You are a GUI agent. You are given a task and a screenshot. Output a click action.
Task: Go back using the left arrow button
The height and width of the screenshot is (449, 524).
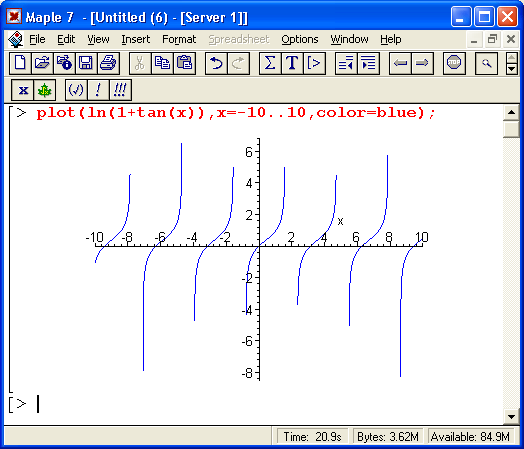(x=400, y=63)
